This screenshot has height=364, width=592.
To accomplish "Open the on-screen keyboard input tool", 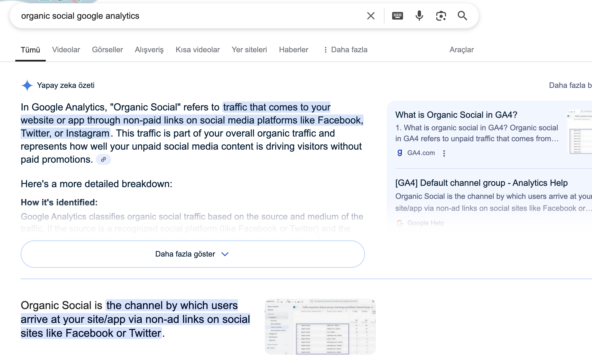I will [x=397, y=16].
